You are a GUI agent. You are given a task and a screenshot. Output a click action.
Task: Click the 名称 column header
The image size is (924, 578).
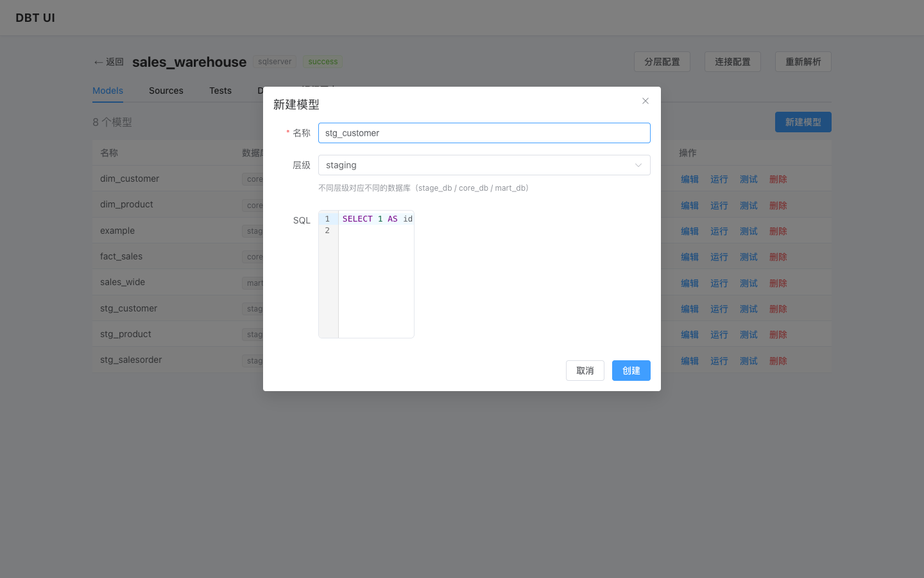tap(109, 153)
